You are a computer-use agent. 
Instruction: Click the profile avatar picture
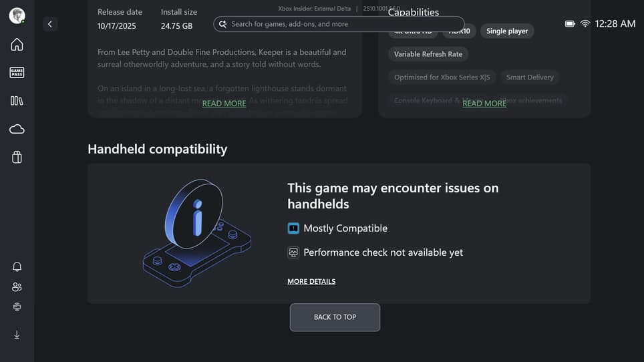(17, 16)
